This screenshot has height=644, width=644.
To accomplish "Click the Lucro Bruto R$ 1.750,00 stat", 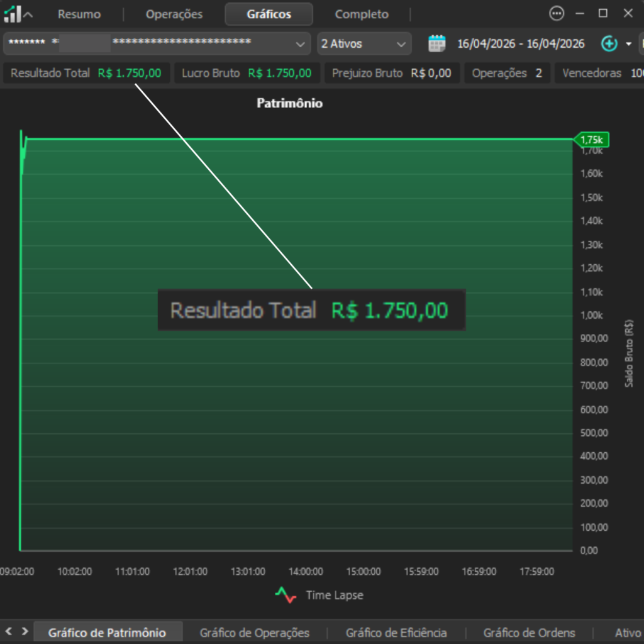I will (247, 73).
